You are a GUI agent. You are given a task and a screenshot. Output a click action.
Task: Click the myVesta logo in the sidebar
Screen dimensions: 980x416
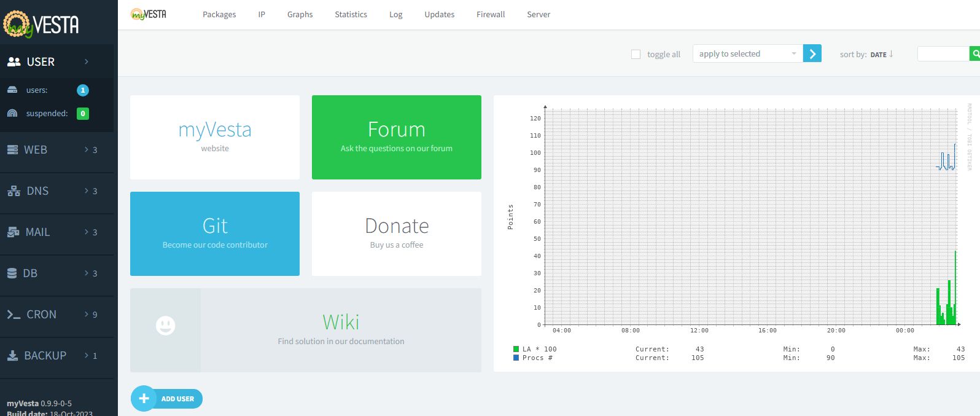(x=41, y=23)
